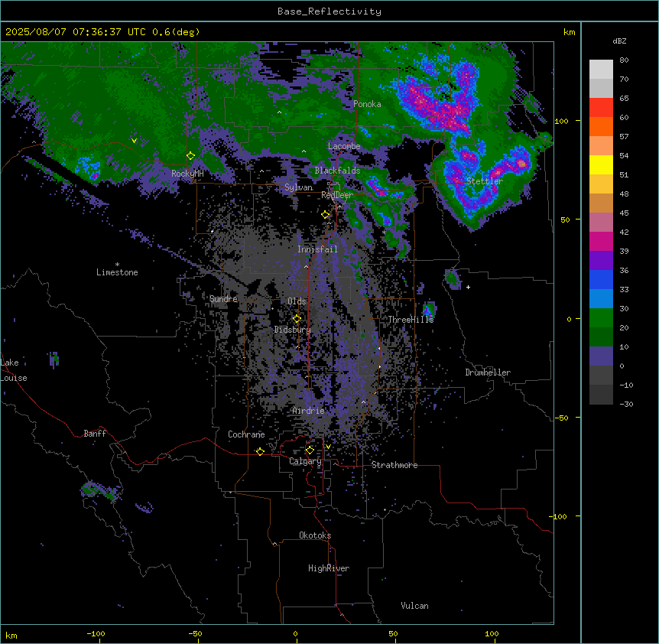The image size is (659, 644).
Task: Click the yellow diamond marker below Cochrane
Action: click(260, 451)
